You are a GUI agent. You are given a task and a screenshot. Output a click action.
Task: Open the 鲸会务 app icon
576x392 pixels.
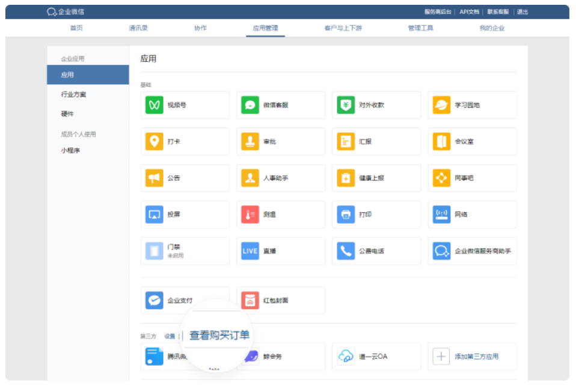point(252,357)
